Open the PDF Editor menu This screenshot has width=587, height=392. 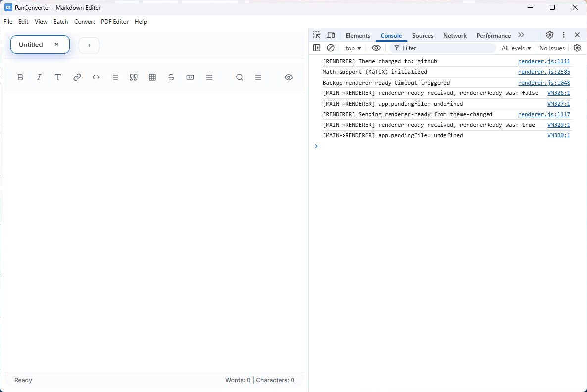[x=114, y=22]
